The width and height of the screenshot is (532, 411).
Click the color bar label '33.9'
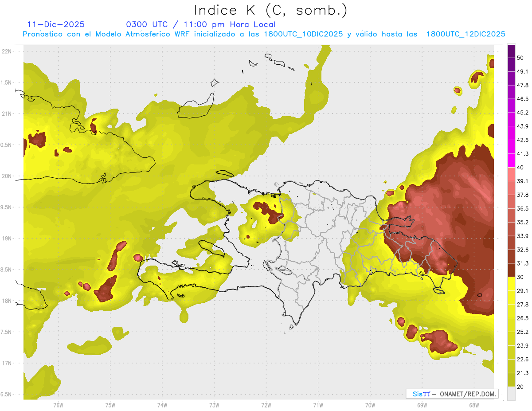[523, 236]
